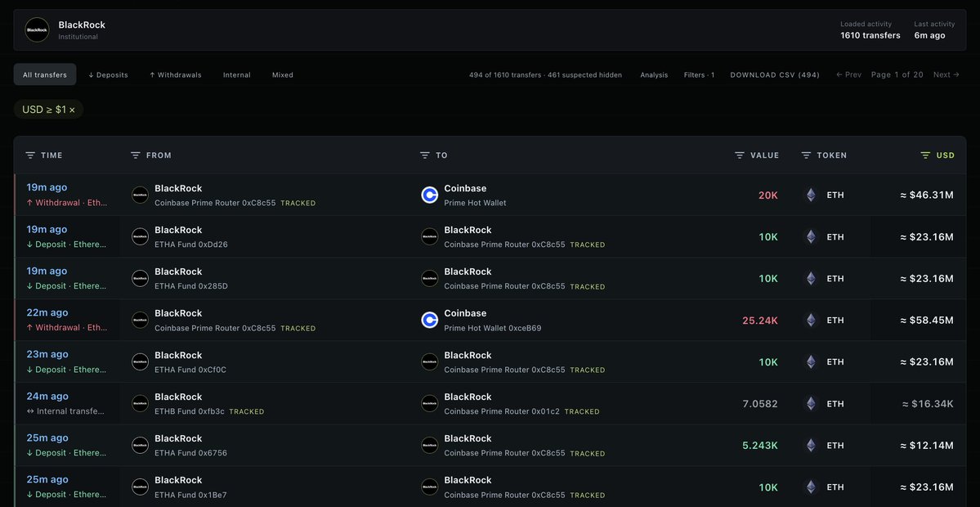980x507 pixels.
Task: Click the ETH token icon in the $46.31M row
Action: point(811,195)
